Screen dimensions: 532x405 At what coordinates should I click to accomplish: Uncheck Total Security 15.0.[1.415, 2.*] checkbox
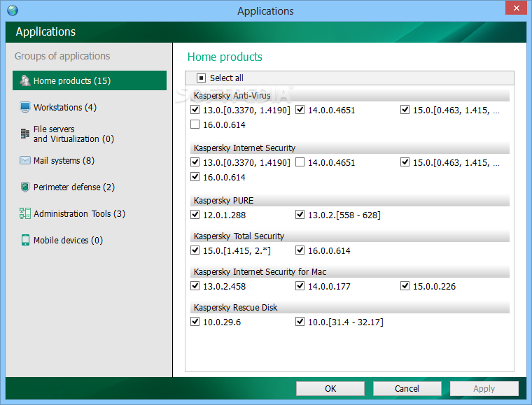(195, 250)
